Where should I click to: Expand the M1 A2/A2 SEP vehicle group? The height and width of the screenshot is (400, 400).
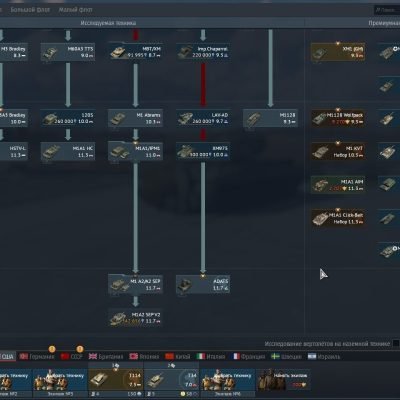(x=135, y=284)
